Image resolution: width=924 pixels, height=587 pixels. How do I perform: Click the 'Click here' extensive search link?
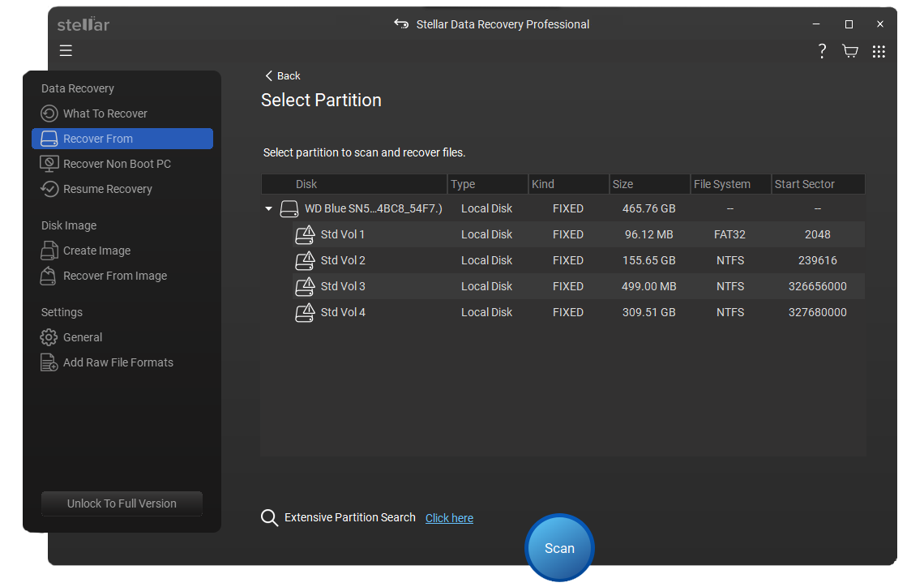449,518
